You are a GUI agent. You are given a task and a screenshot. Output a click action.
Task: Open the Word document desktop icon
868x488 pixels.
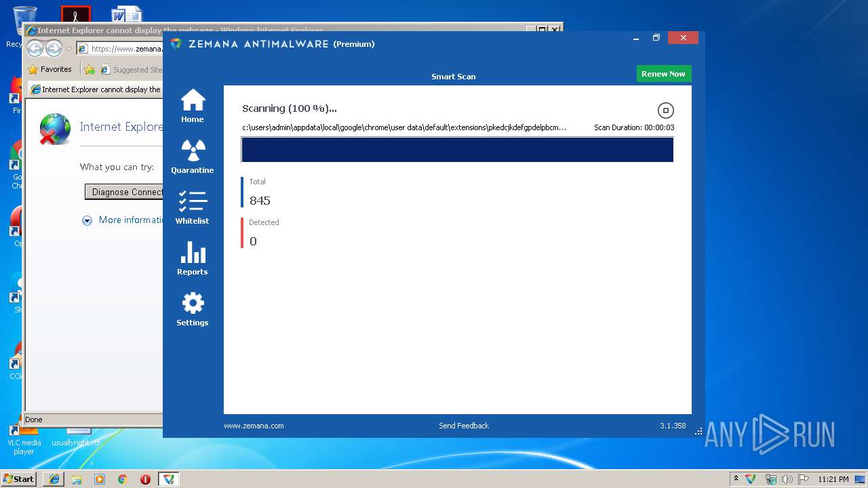(127, 14)
